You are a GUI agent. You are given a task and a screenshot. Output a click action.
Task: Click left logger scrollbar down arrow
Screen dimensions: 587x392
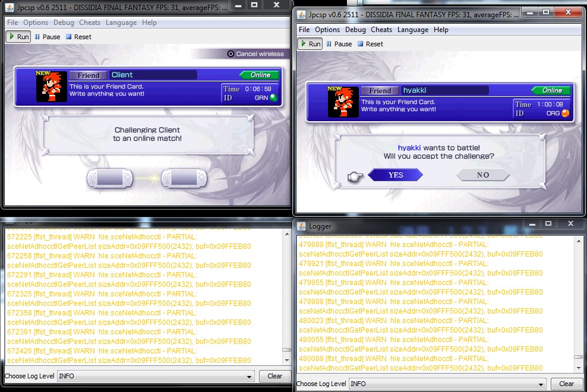click(287, 360)
